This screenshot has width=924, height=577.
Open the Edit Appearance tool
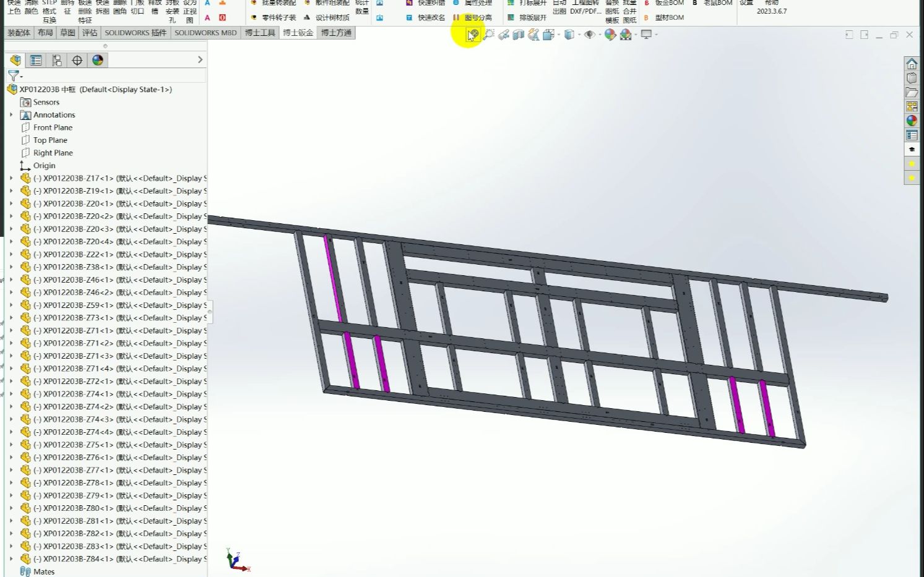(610, 35)
